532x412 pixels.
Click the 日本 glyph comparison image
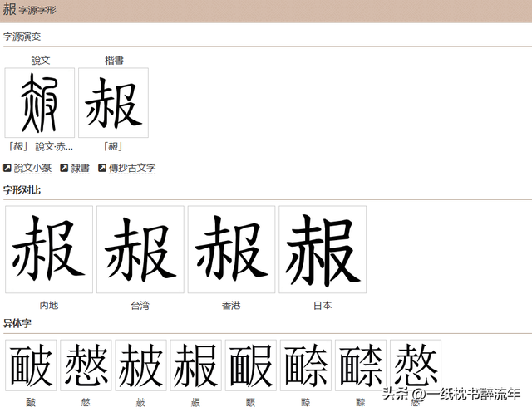[323, 249]
